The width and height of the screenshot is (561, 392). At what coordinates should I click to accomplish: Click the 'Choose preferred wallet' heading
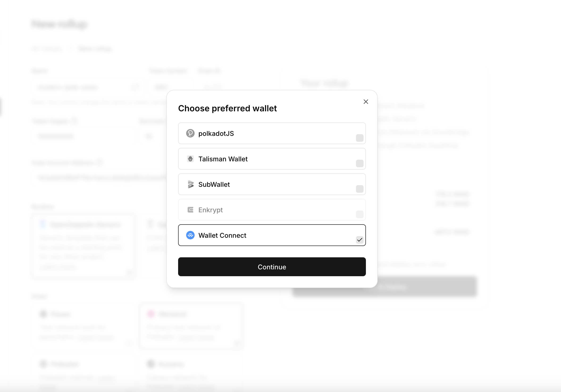click(227, 108)
